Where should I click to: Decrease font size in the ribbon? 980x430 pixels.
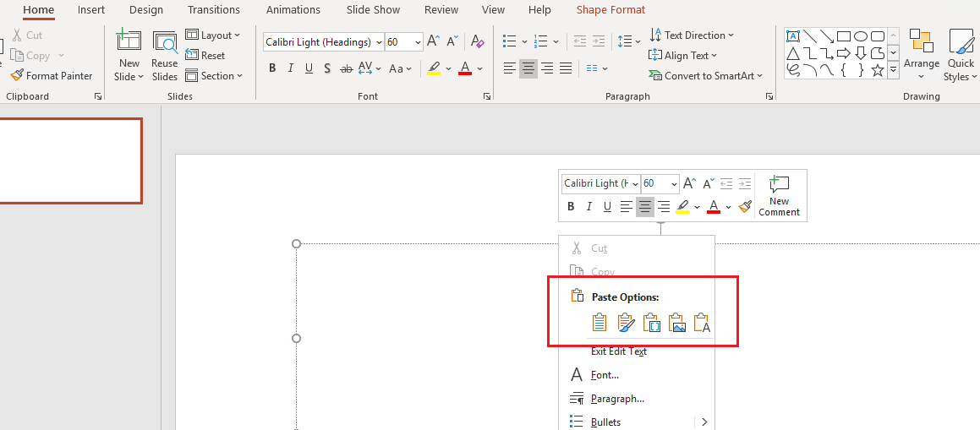[454, 41]
